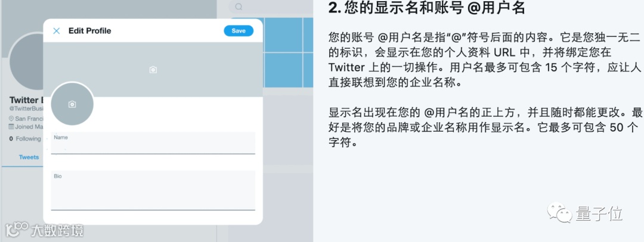Click the avatar camera icon
This screenshot has width=644, height=242.
[x=72, y=104]
